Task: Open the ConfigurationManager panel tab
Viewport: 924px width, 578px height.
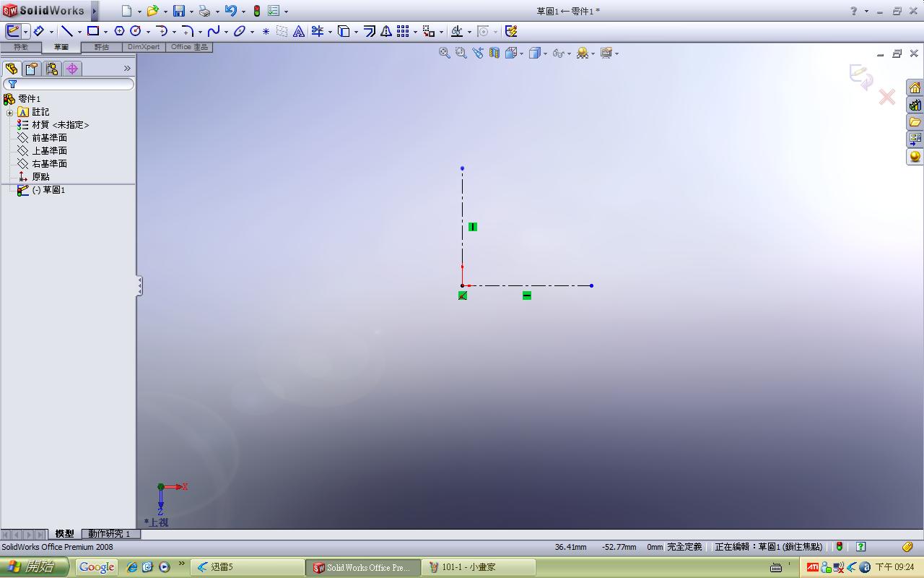Action: [x=51, y=69]
